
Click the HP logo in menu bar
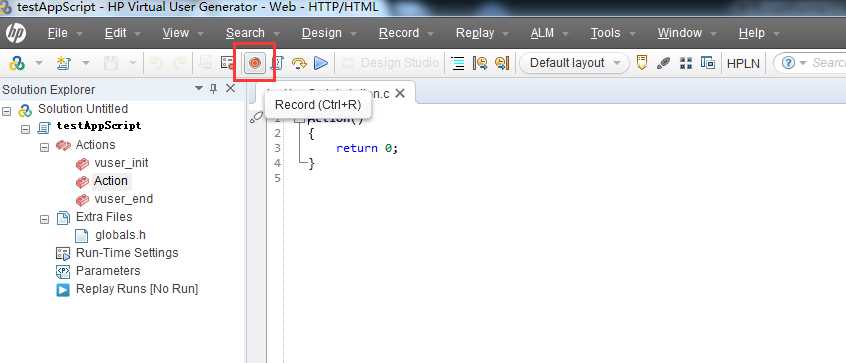point(16,33)
